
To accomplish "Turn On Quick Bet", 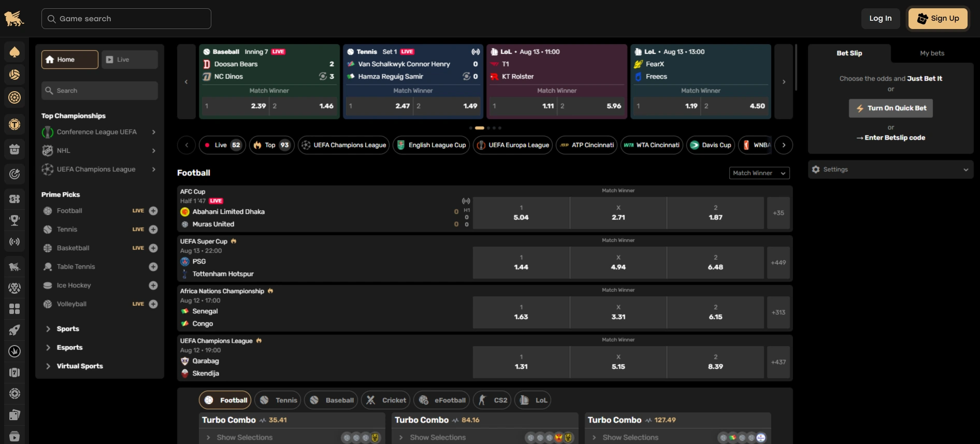I will click(x=891, y=108).
